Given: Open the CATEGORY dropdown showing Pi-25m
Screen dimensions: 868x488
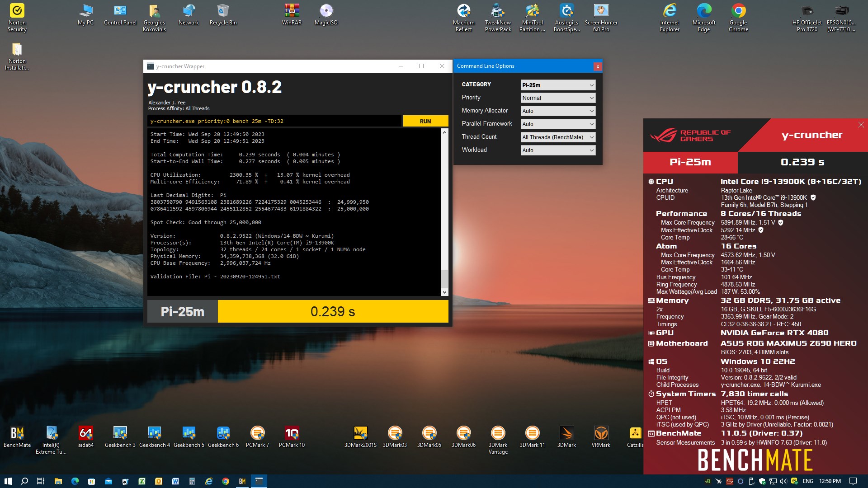Looking at the screenshot, I should (558, 85).
